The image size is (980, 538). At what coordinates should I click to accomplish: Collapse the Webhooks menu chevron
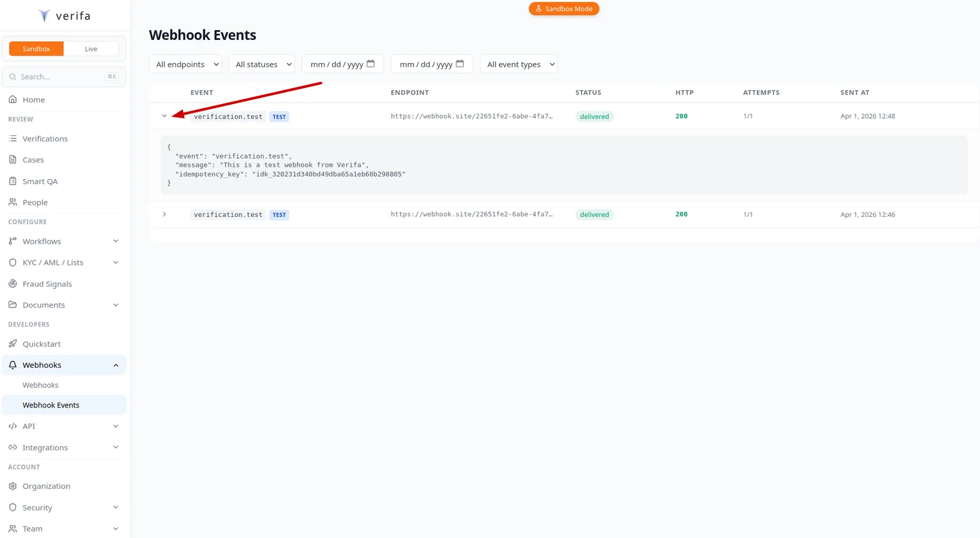coord(116,365)
